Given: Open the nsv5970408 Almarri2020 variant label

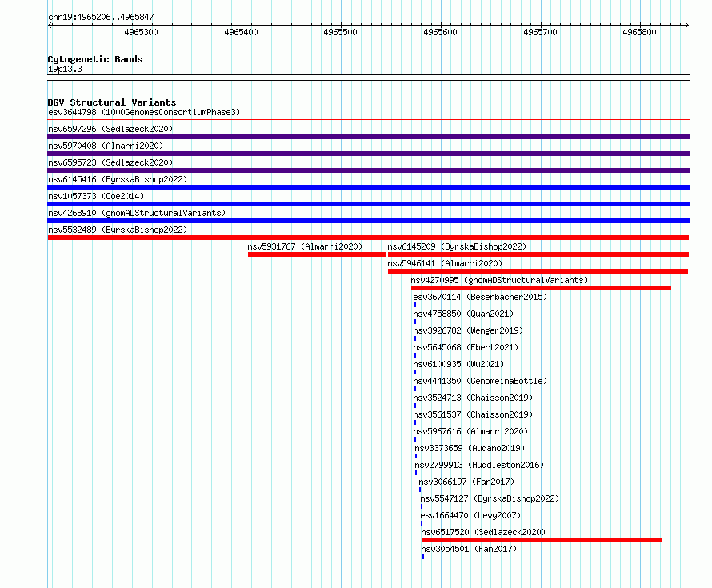Looking at the screenshot, I should pos(106,146).
